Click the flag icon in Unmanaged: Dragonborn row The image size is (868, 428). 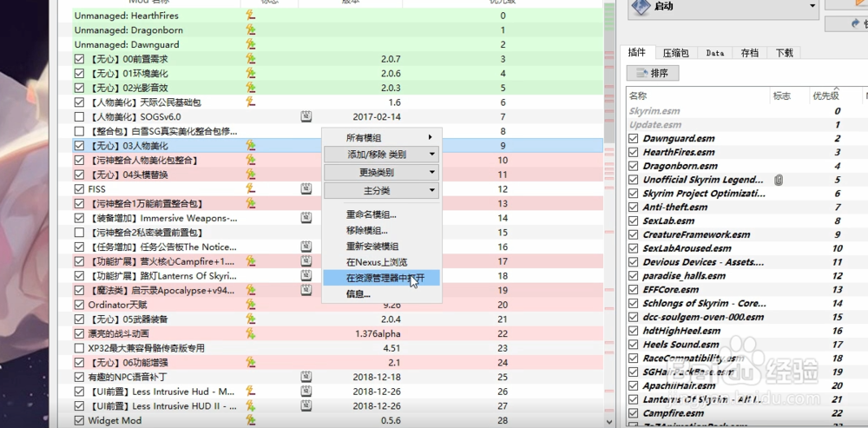[251, 30]
